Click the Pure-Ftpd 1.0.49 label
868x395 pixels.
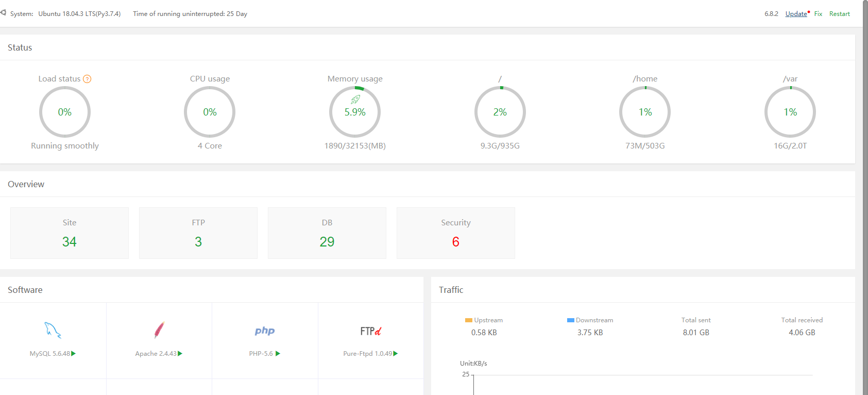click(368, 354)
